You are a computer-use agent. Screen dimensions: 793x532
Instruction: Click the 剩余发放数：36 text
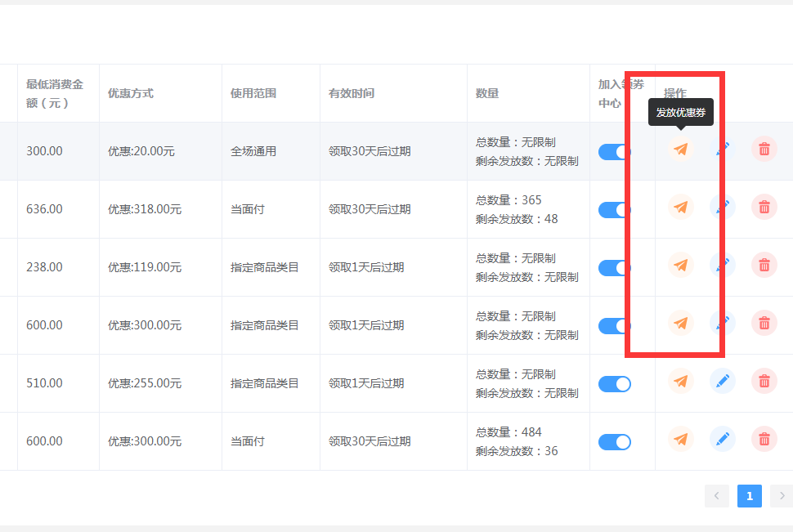coord(517,451)
